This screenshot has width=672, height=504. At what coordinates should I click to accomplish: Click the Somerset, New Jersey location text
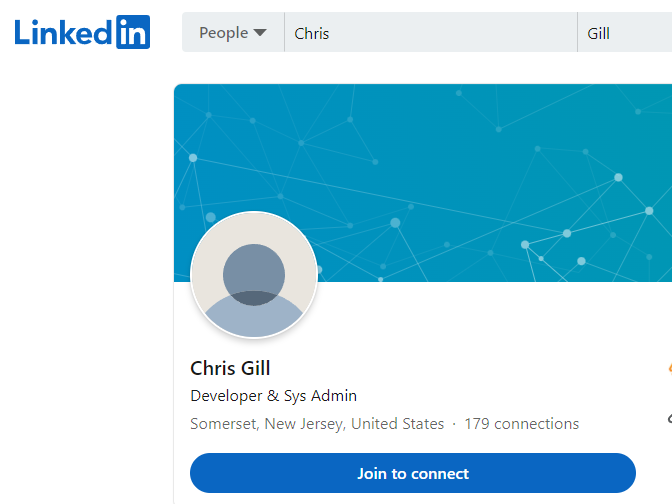[x=317, y=423]
